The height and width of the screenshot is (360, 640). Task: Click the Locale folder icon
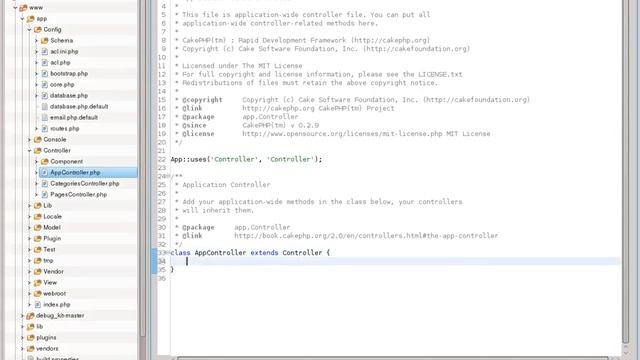[38, 217]
